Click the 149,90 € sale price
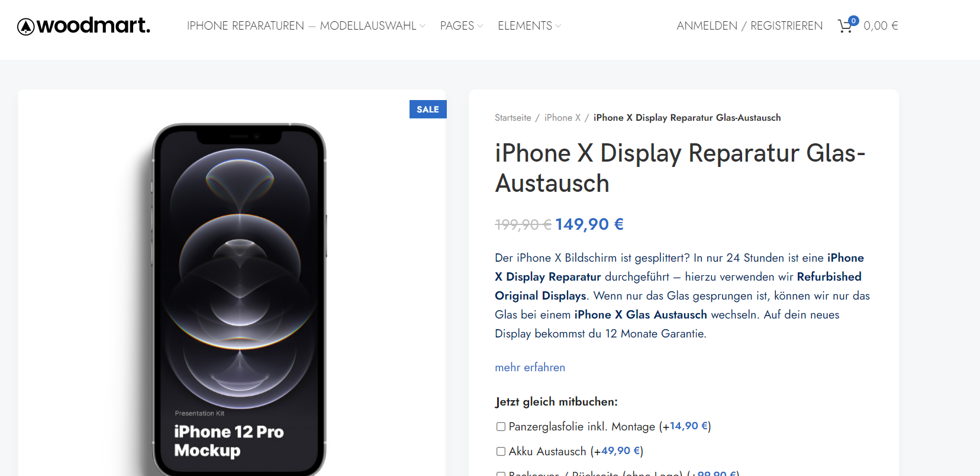This screenshot has height=476, width=980. pyautogui.click(x=589, y=224)
